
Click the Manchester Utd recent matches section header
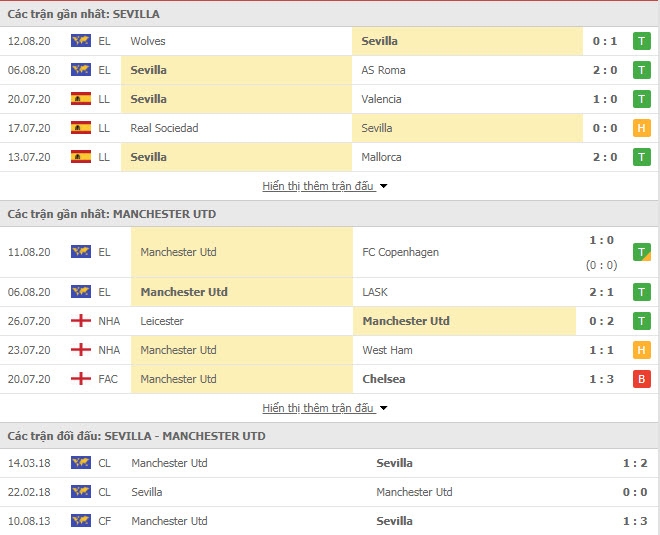(x=330, y=214)
